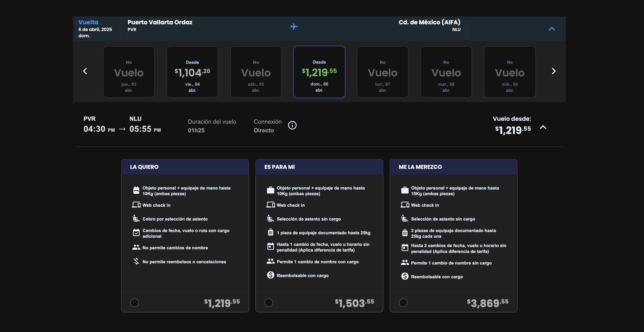644x332 pixels.
Task: Click web check-in icon in ES PARA MI
Action: (270, 205)
